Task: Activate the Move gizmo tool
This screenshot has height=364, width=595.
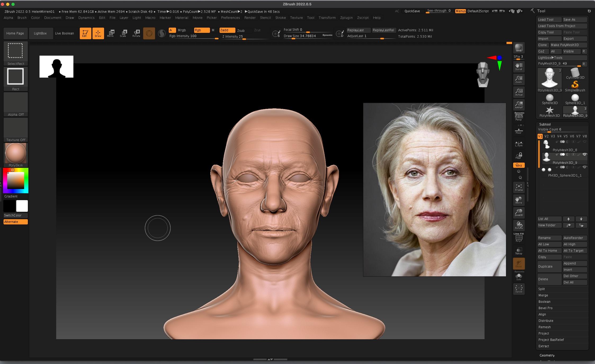Action: click(x=110, y=33)
